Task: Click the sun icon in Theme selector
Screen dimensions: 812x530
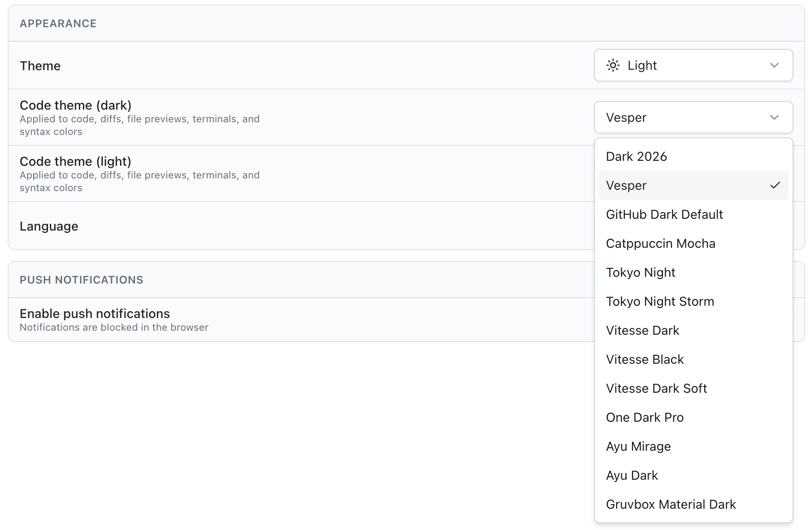Action: tap(613, 66)
